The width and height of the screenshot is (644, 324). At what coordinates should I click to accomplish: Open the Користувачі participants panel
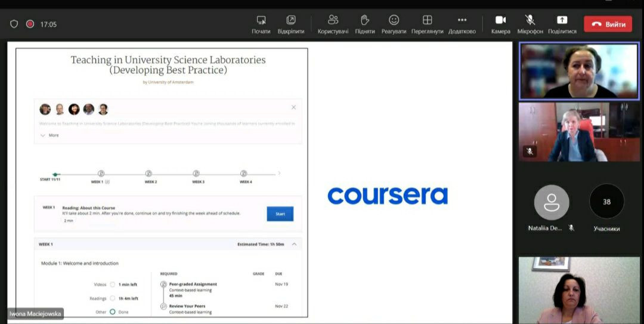[333, 24]
